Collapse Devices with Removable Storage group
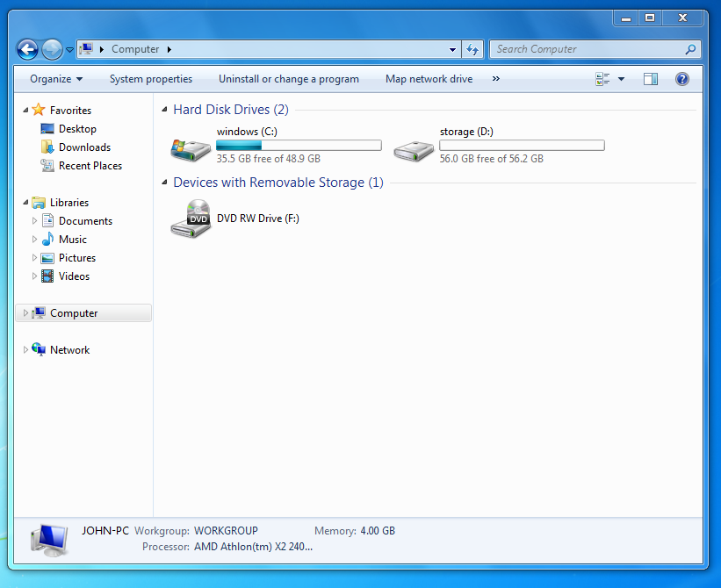Viewport: 721px width, 588px height. [164, 183]
